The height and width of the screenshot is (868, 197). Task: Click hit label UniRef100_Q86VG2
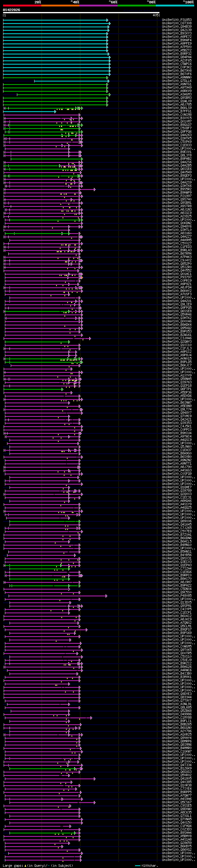click(x=177, y=850)
